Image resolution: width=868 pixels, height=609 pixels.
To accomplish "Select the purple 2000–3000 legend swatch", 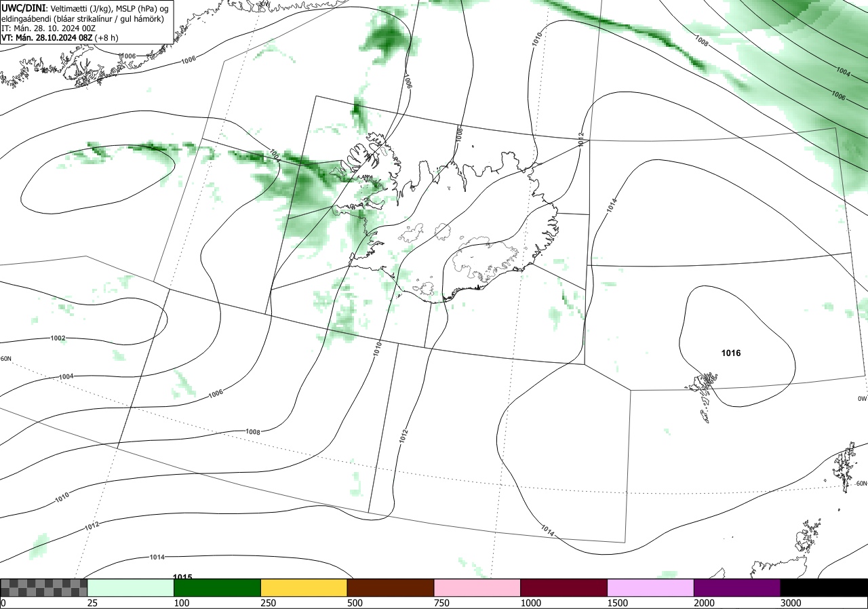I will [737, 587].
